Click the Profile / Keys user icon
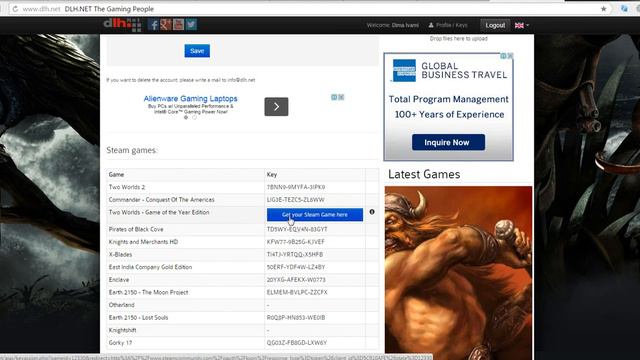 (431, 25)
